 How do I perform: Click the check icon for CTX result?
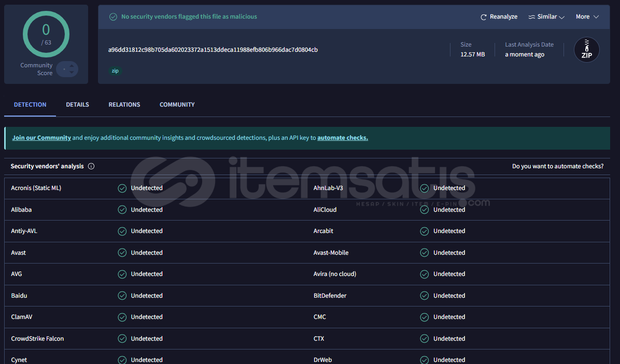click(x=424, y=339)
